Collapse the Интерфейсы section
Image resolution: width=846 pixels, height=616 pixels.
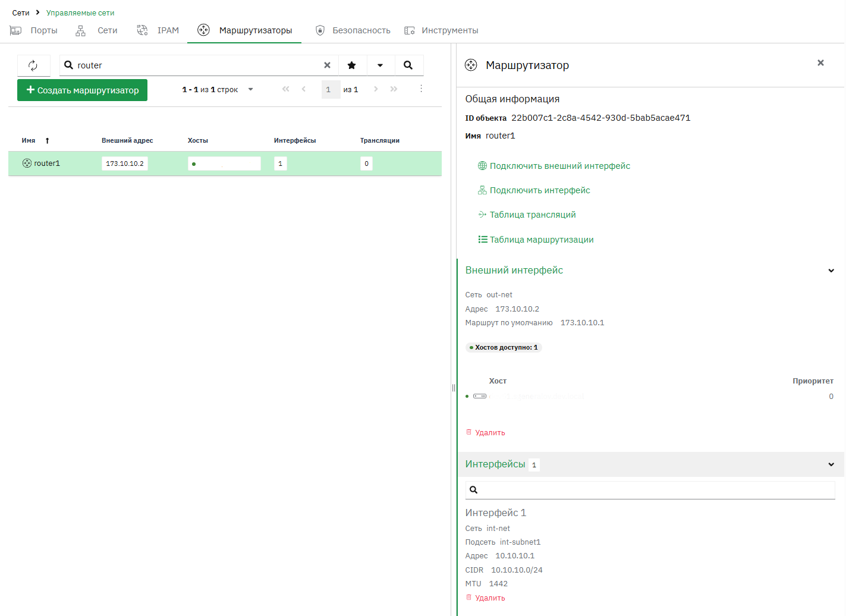click(831, 464)
